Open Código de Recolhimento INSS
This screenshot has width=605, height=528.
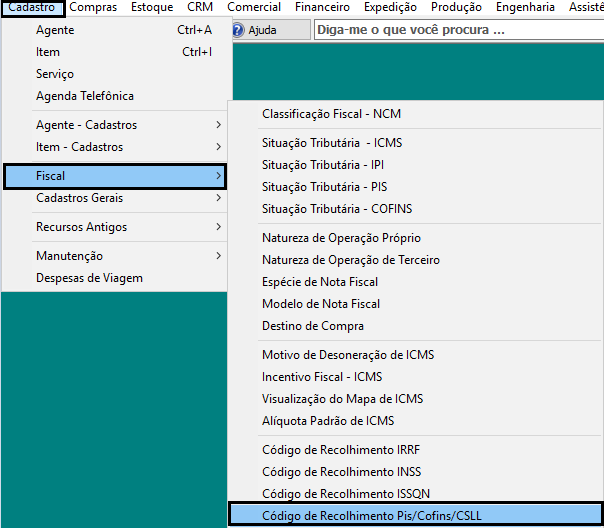[416, 472]
